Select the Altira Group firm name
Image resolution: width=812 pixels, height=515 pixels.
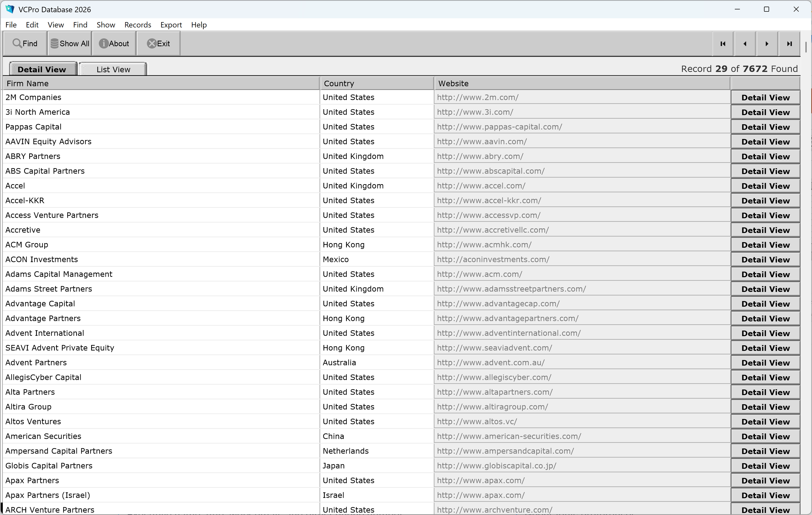click(x=28, y=407)
